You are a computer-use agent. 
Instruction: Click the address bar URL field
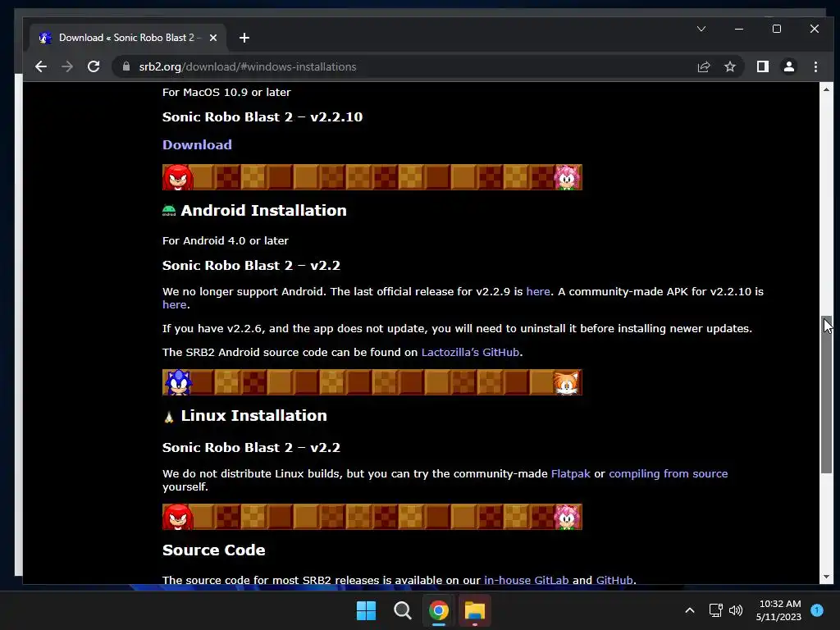pyautogui.click(x=407, y=66)
